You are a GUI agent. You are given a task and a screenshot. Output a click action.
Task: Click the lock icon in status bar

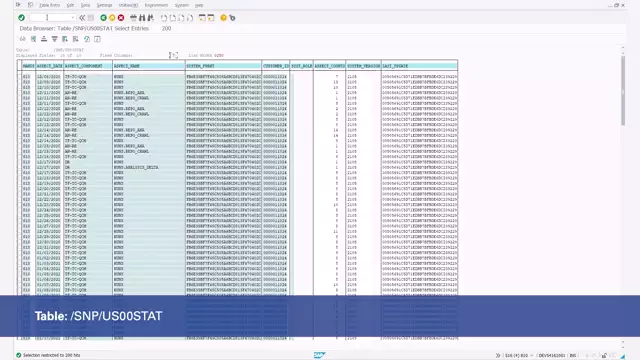(604, 356)
